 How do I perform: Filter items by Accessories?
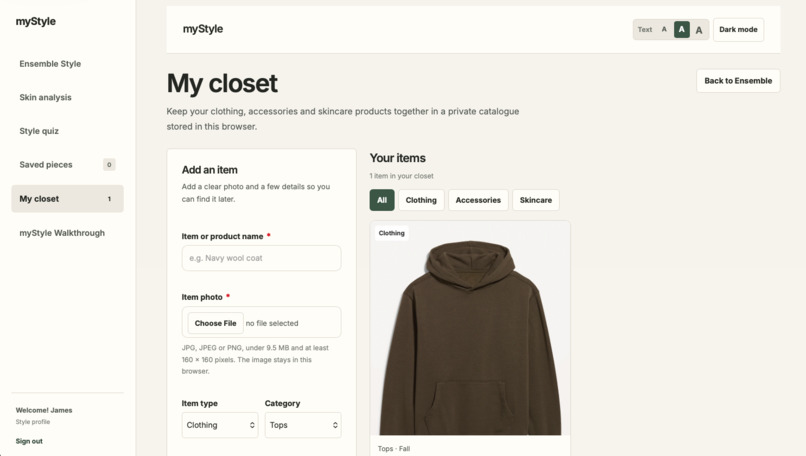[478, 200]
